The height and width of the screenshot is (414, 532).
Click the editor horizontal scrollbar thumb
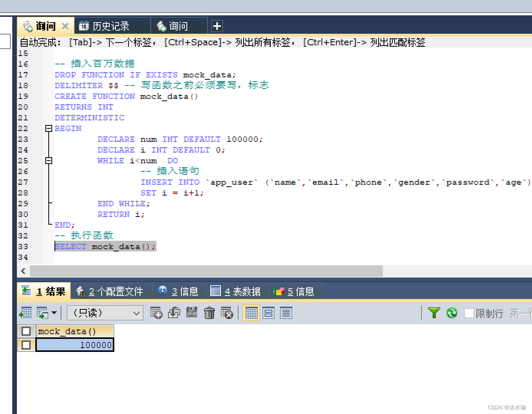coord(206,271)
